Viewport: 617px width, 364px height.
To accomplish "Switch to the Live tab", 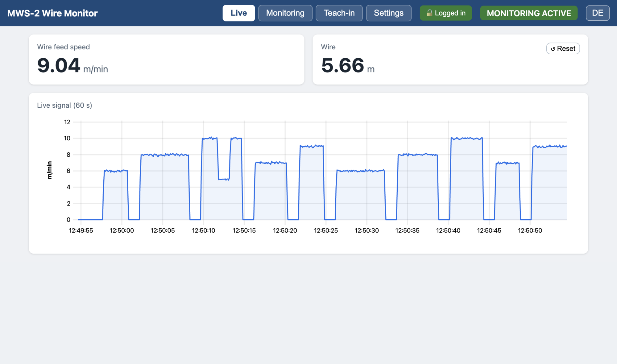I will 239,13.
